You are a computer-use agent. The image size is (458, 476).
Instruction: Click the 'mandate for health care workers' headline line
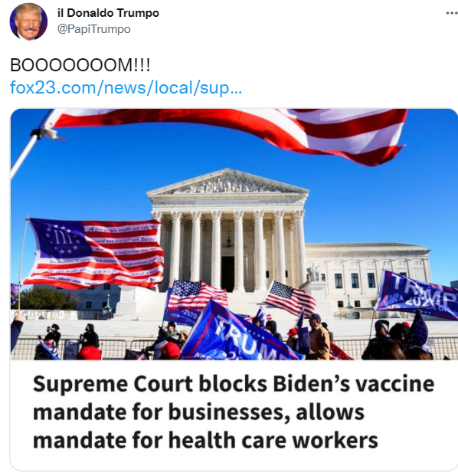[x=205, y=441]
